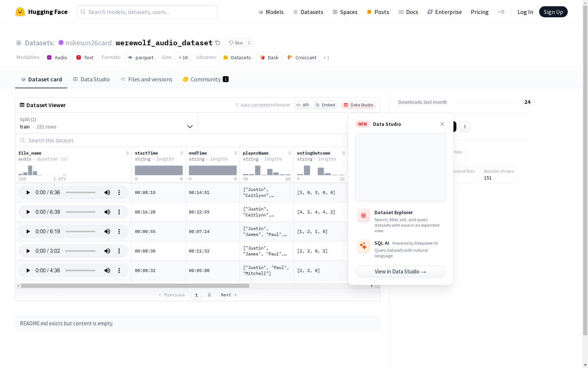The height and width of the screenshot is (368, 588).
Task: Mute the 6:36 audio clip
Action: [x=107, y=192]
